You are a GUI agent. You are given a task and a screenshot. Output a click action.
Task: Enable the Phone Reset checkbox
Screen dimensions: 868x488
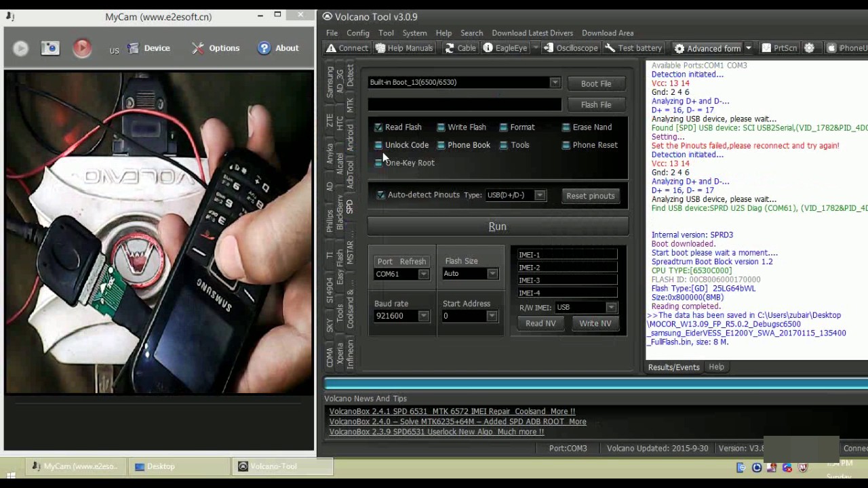click(566, 145)
